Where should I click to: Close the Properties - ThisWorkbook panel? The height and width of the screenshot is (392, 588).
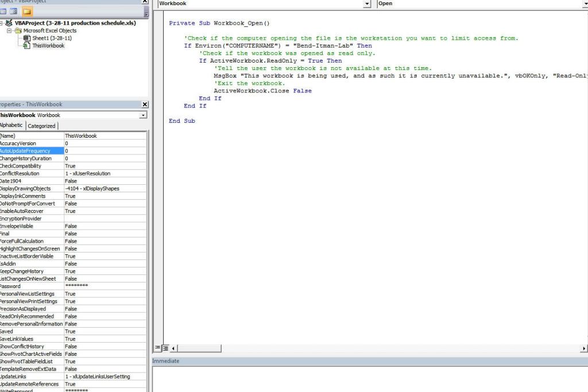click(145, 104)
